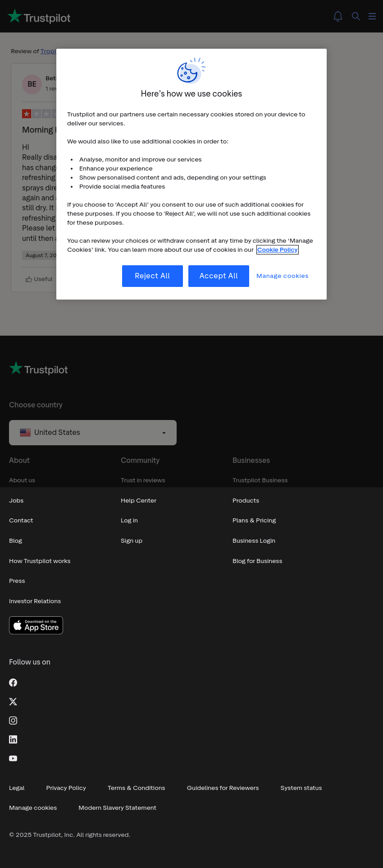383x868 pixels.
Task: Open the Blog for Business link
Action: coord(257,561)
